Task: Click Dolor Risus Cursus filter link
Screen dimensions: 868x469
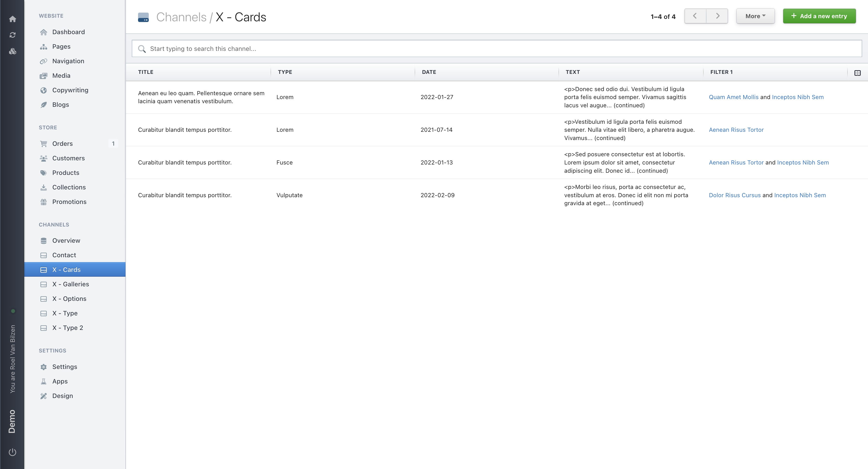Action: (734, 195)
